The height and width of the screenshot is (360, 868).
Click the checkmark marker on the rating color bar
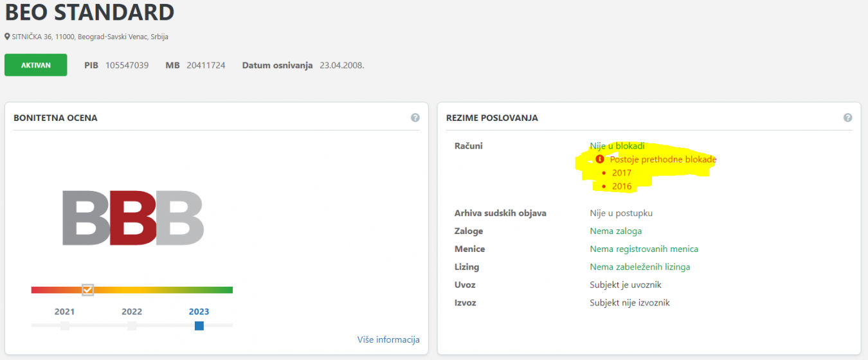coord(88,290)
